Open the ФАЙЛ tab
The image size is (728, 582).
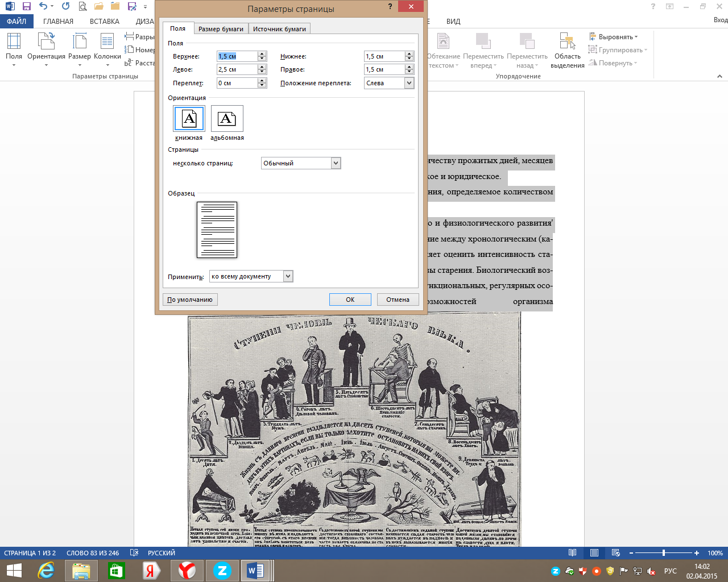point(16,21)
